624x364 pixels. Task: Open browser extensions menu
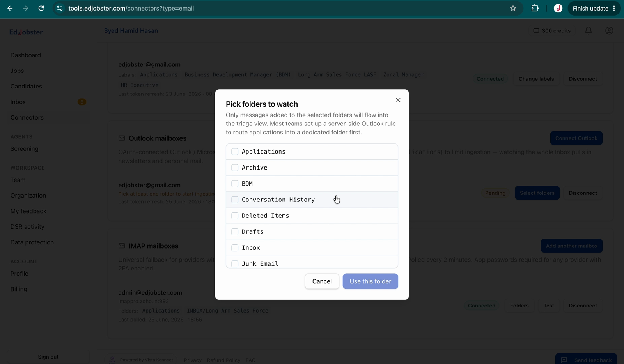535,8
